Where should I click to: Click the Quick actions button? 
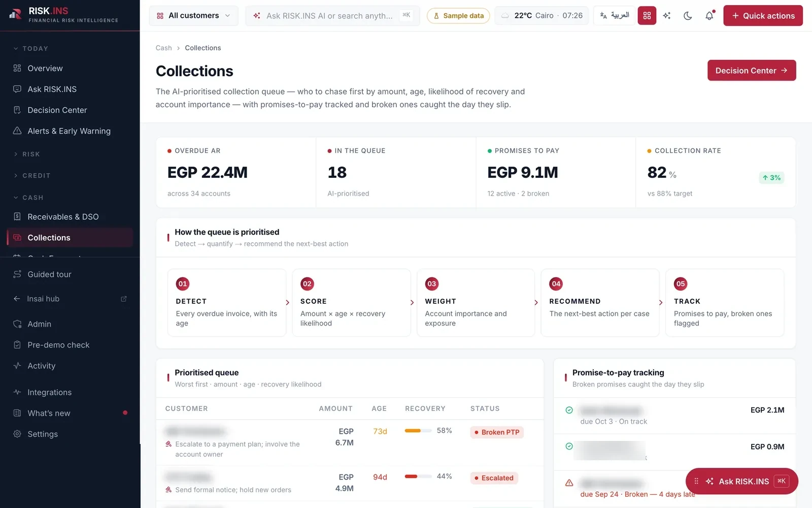click(x=763, y=16)
